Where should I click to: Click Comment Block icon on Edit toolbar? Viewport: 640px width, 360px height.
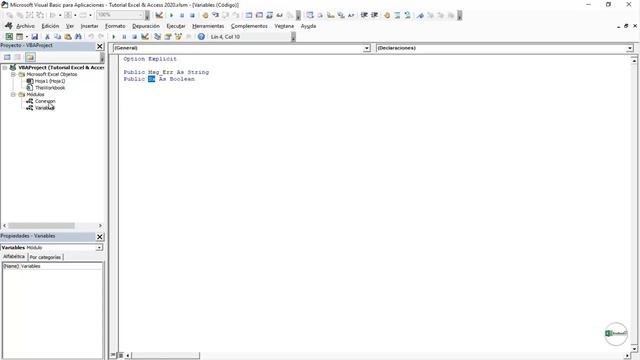(397, 15)
